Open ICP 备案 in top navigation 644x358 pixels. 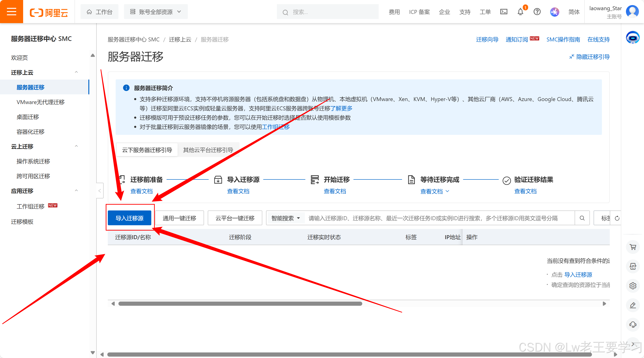pos(419,12)
